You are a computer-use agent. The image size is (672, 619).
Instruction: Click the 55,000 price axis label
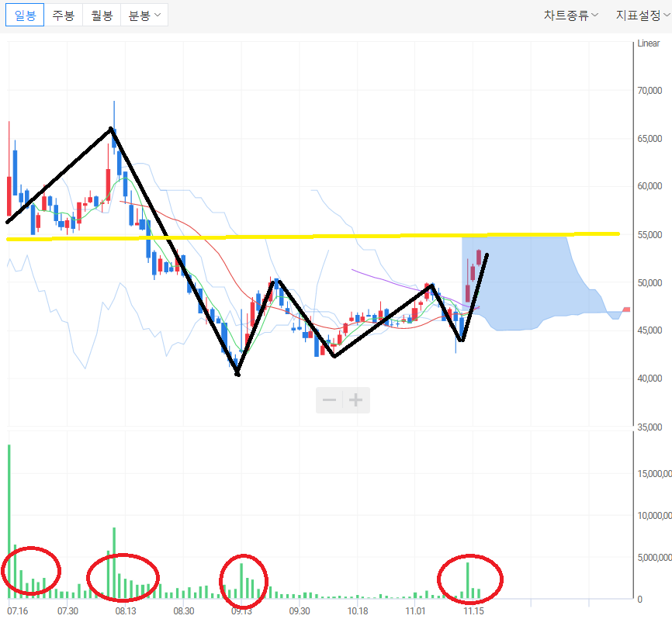tap(649, 235)
